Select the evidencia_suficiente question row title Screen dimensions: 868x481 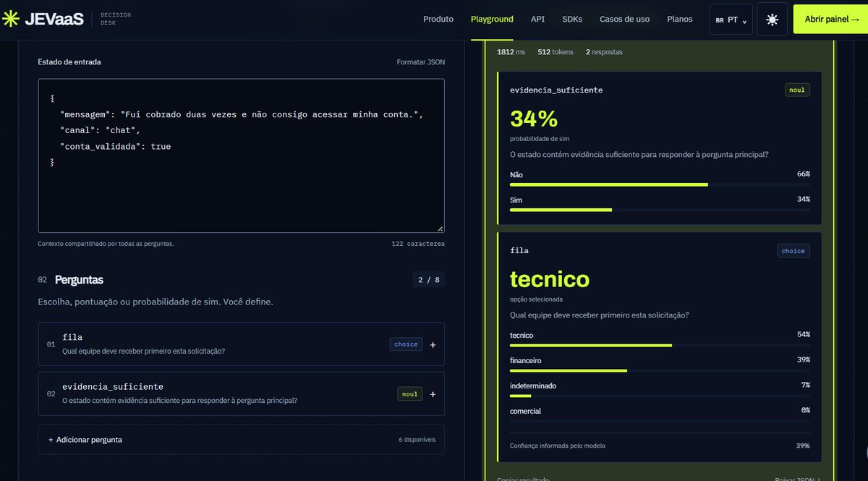(113, 387)
